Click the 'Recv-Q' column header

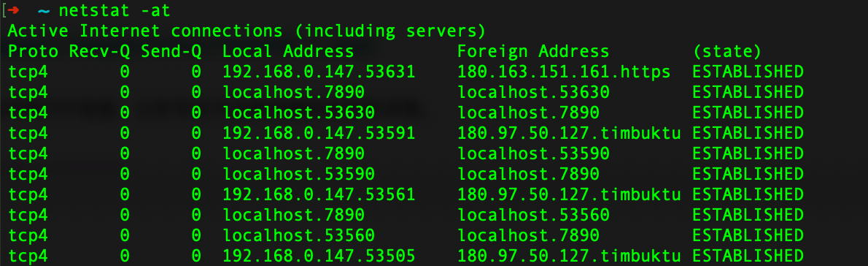pyautogui.click(x=99, y=52)
